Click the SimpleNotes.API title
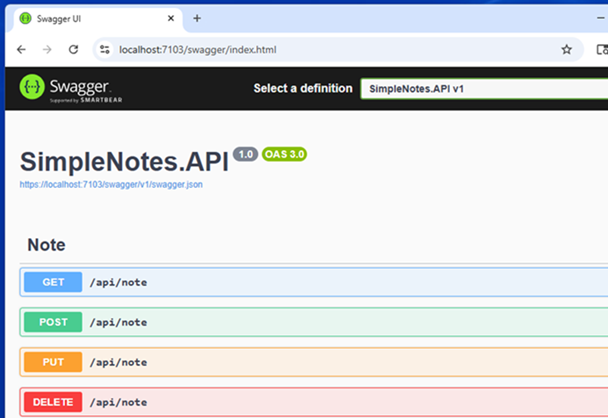 click(x=124, y=162)
